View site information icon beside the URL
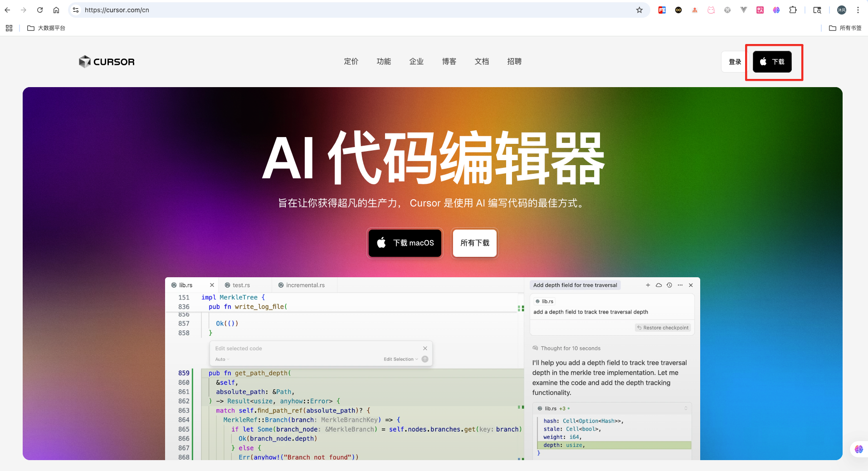Image resolution: width=868 pixels, height=471 pixels. click(x=76, y=10)
